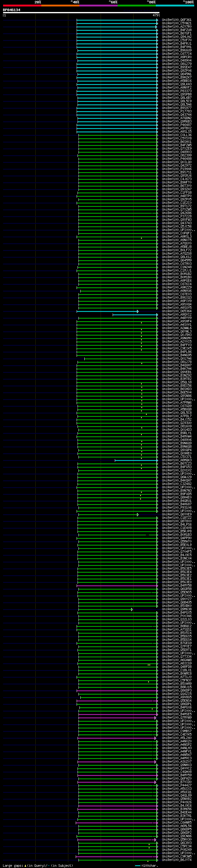The height and width of the screenshot is (868, 197).
Task: Click the red 20% identity legend segment
Action: coord(22,6)
